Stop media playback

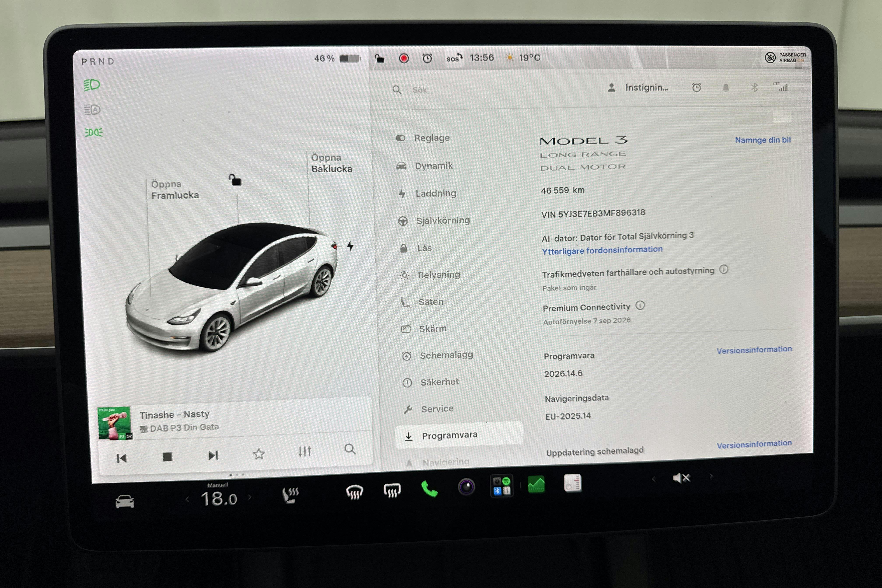click(x=168, y=457)
